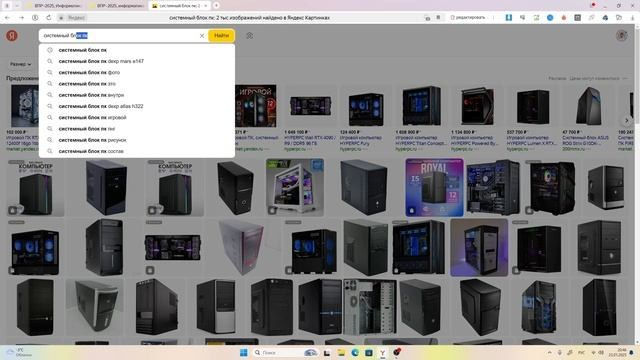Click the редактировать button in address bar
This screenshot has width=640, height=360.
468,18
